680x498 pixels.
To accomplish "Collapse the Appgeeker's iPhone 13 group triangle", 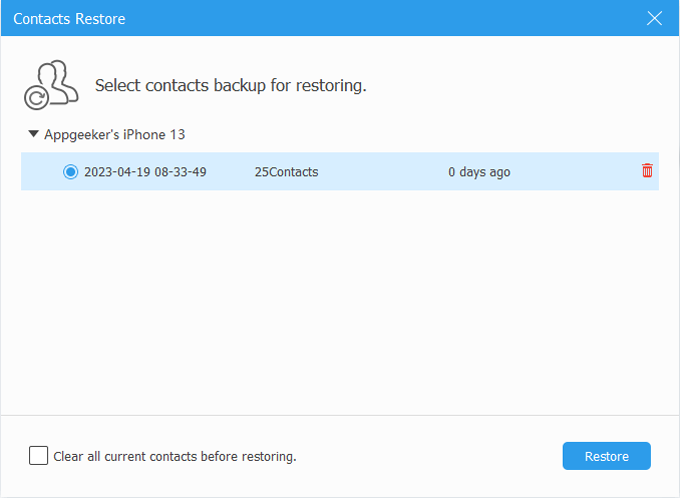I will point(34,133).
